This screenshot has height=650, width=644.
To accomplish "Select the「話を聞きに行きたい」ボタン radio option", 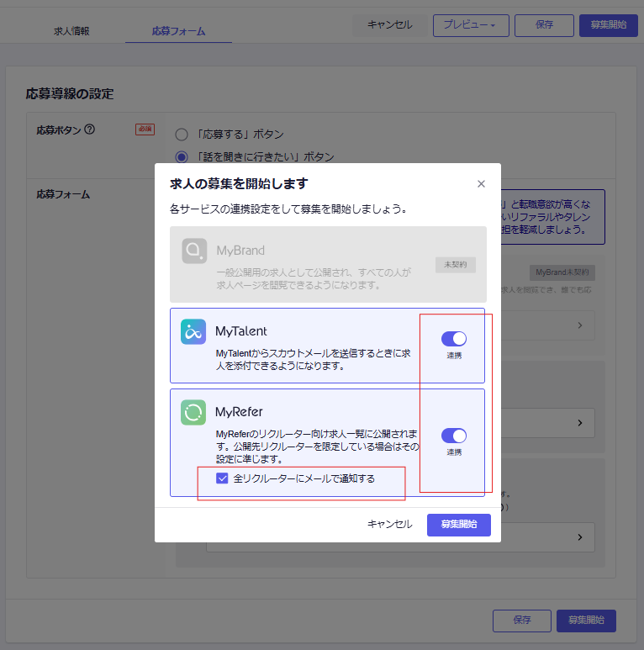I will 181,156.
